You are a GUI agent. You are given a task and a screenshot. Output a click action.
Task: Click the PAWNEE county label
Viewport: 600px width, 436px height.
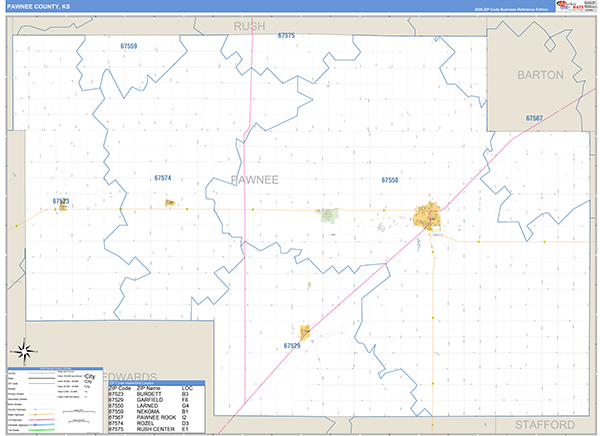pos(254,180)
